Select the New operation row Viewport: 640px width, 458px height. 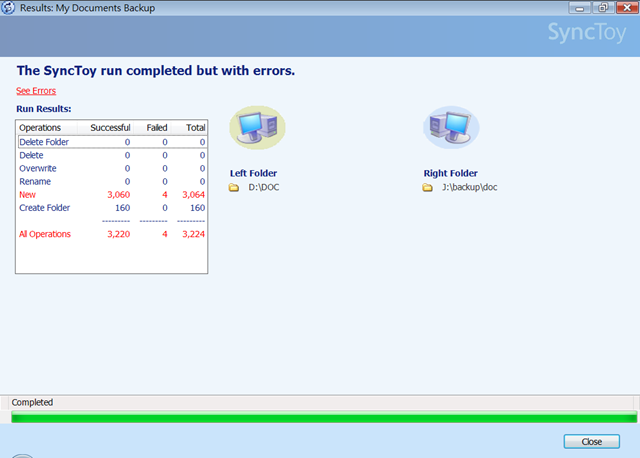112,194
